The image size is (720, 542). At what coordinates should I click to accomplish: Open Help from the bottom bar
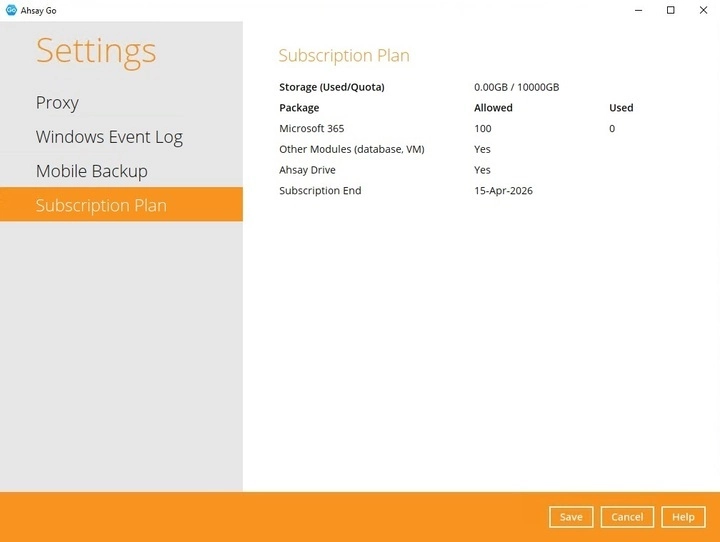[x=683, y=517]
